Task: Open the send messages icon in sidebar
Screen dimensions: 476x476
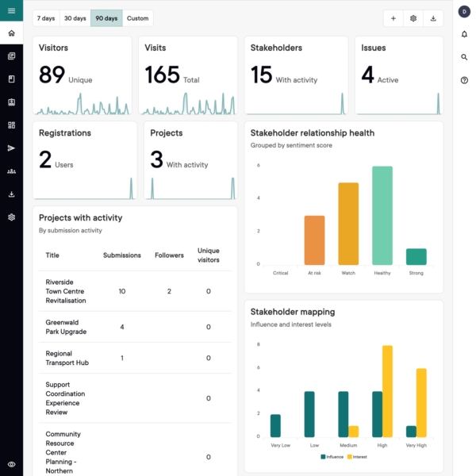Action: click(12, 148)
